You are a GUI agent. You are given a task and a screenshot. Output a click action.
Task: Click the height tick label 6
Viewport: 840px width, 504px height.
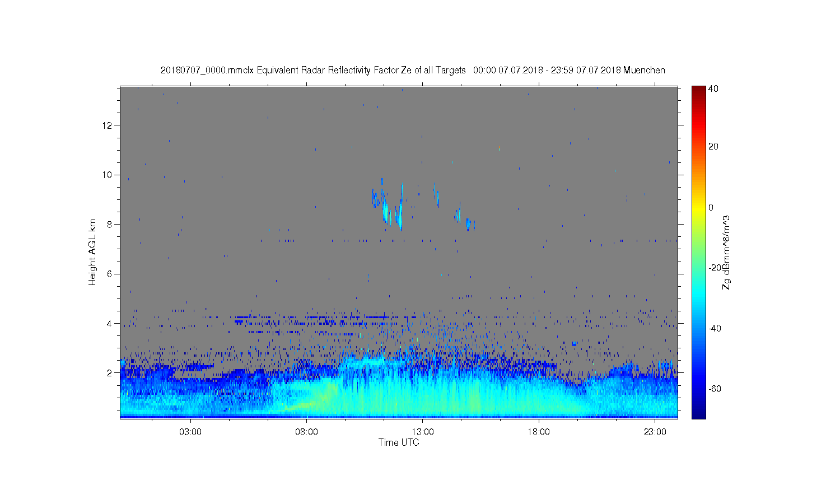coord(110,274)
